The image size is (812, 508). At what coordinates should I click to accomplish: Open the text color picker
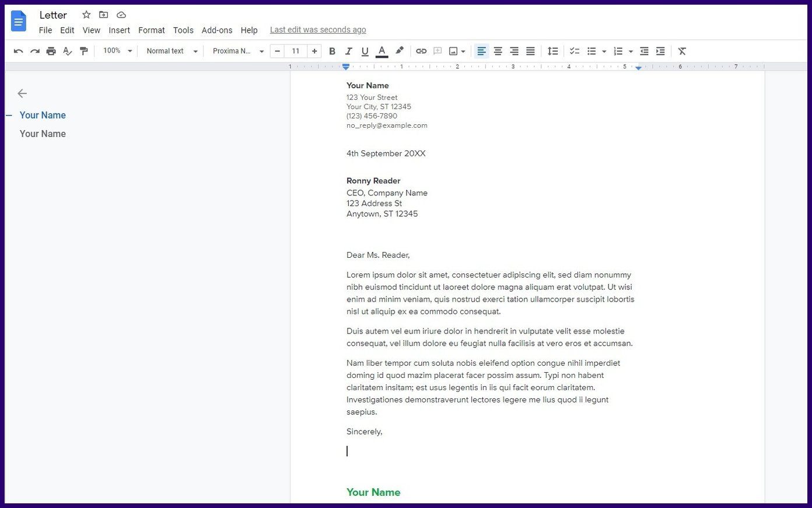381,51
